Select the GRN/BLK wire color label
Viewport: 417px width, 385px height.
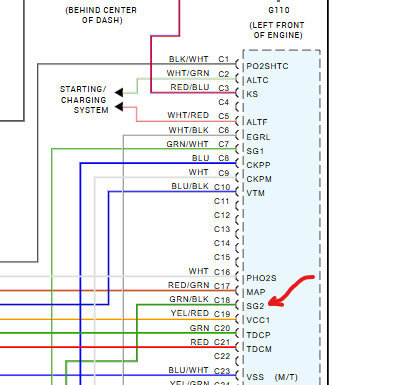click(189, 299)
